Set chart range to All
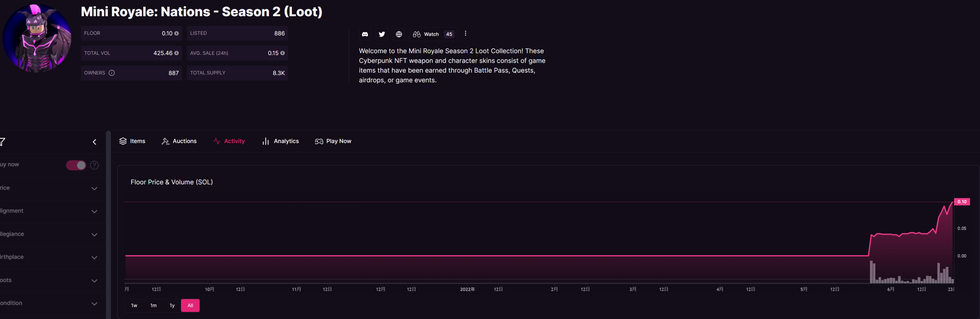The image size is (980, 319). click(x=190, y=305)
